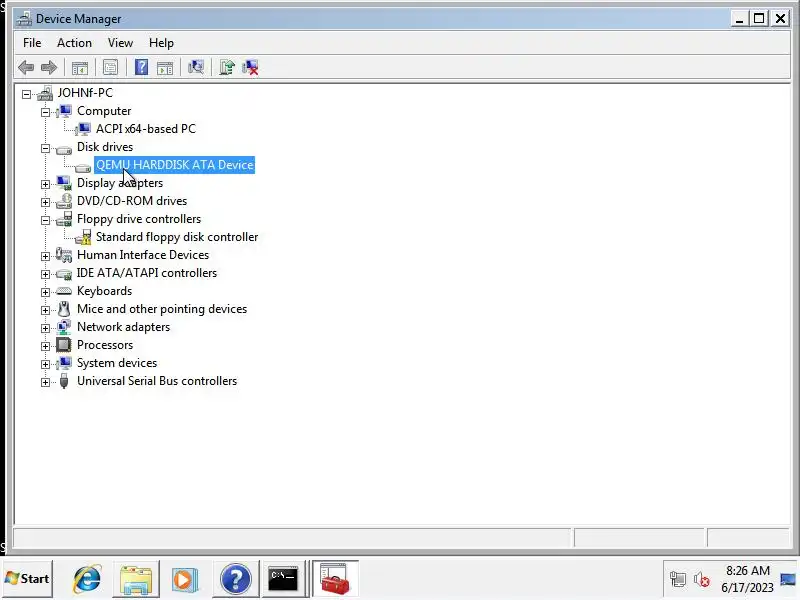Select the System devices label
This screenshot has height=600, width=800.
point(117,363)
